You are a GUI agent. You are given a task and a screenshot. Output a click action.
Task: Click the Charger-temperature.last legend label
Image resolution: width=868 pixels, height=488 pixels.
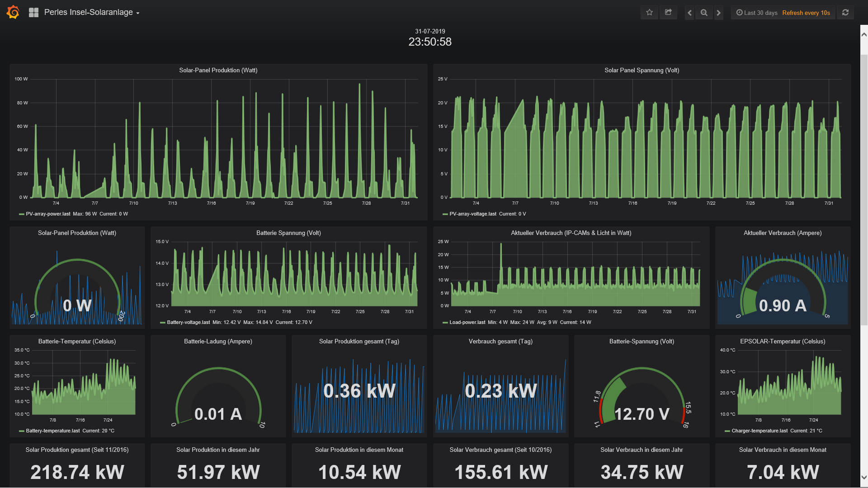(x=759, y=431)
